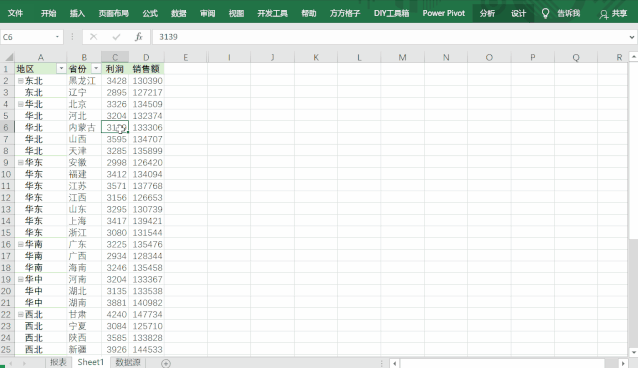638x368 pixels.
Task: Collapse the 华中 group in row 19
Action: (x=20, y=279)
